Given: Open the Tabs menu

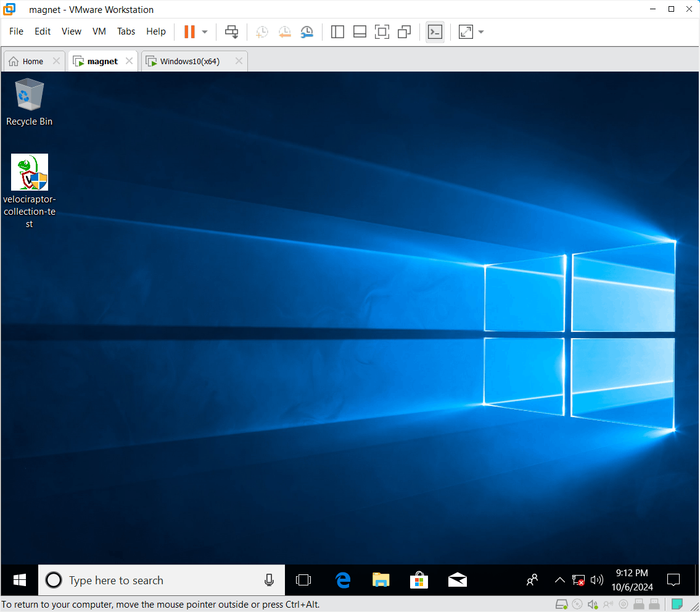Looking at the screenshot, I should [126, 31].
